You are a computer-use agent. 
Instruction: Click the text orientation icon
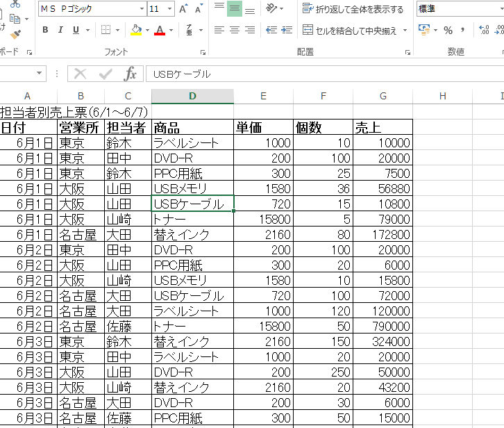[x=271, y=9]
